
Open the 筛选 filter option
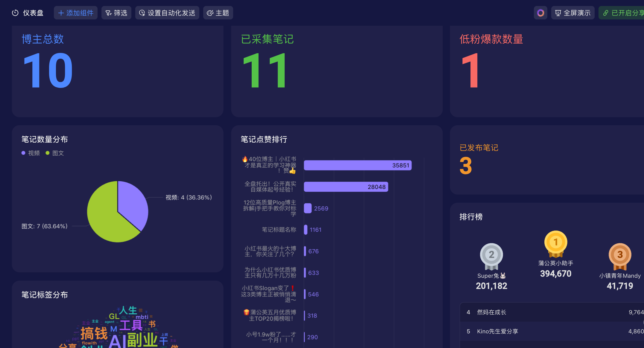116,13
